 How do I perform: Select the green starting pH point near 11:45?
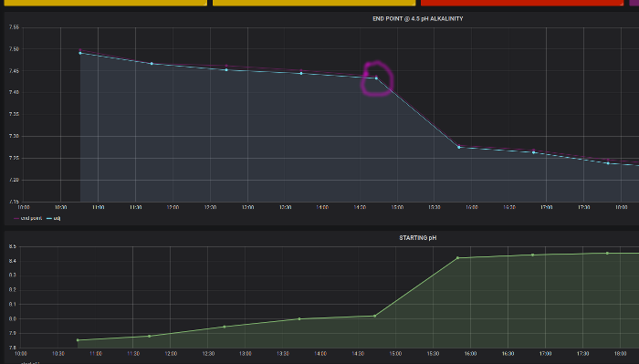pyautogui.click(x=149, y=337)
